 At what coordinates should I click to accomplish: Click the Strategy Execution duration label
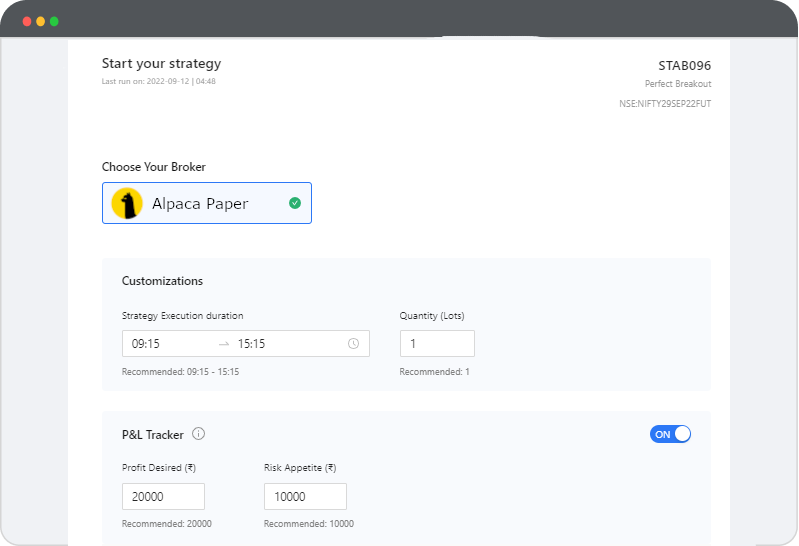pyautogui.click(x=182, y=316)
